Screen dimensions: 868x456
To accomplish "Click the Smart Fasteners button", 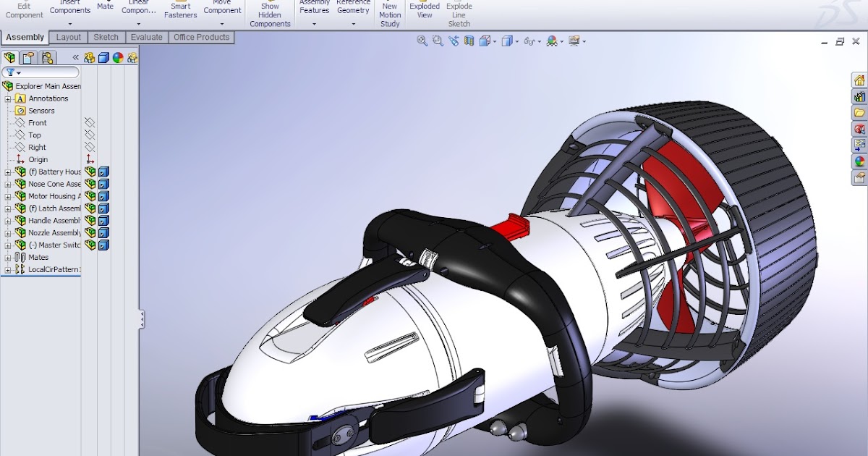I will tap(181, 10).
